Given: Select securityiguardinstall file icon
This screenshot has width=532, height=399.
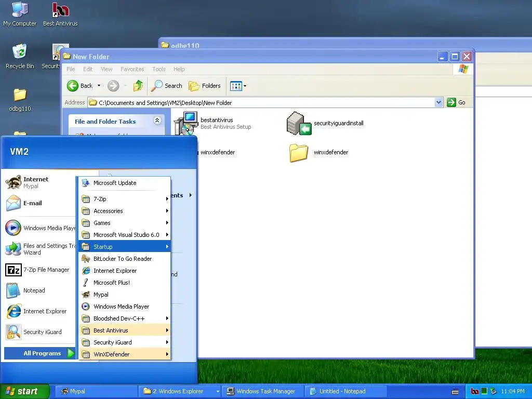Looking at the screenshot, I should pos(299,123).
